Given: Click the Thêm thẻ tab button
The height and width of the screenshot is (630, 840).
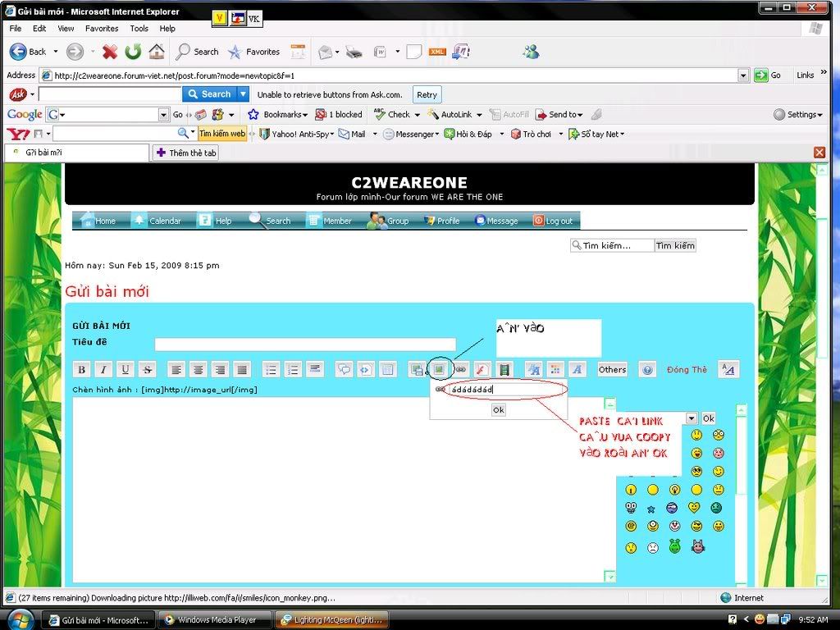Looking at the screenshot, I should [186, 153].
